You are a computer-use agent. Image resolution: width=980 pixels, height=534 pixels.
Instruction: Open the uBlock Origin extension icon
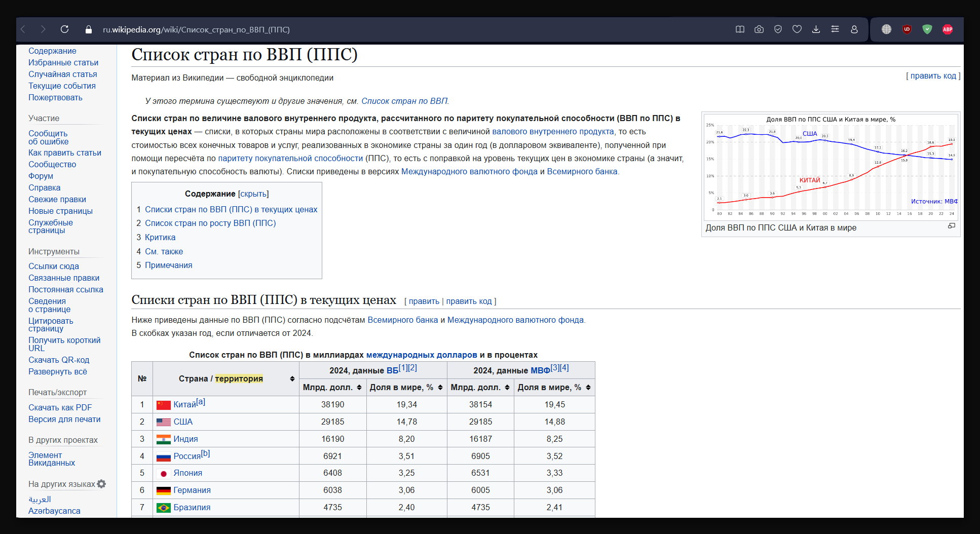click(907, 29)
